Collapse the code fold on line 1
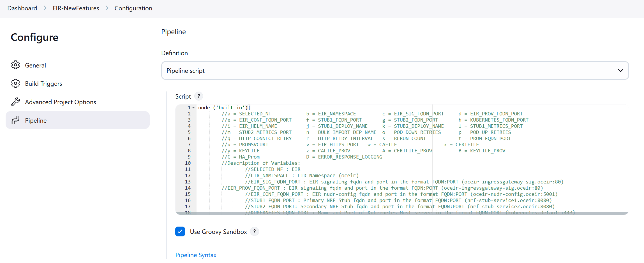 click(x=194, y=107)
